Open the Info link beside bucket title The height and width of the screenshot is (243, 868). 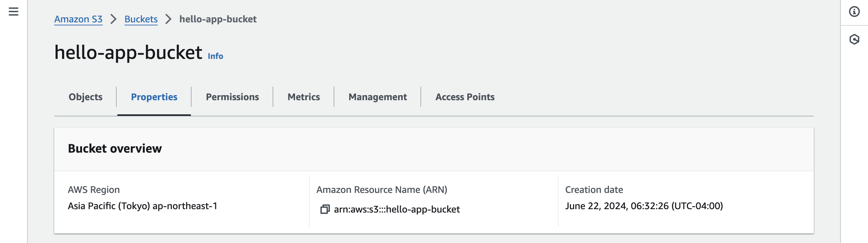(215, 56)
